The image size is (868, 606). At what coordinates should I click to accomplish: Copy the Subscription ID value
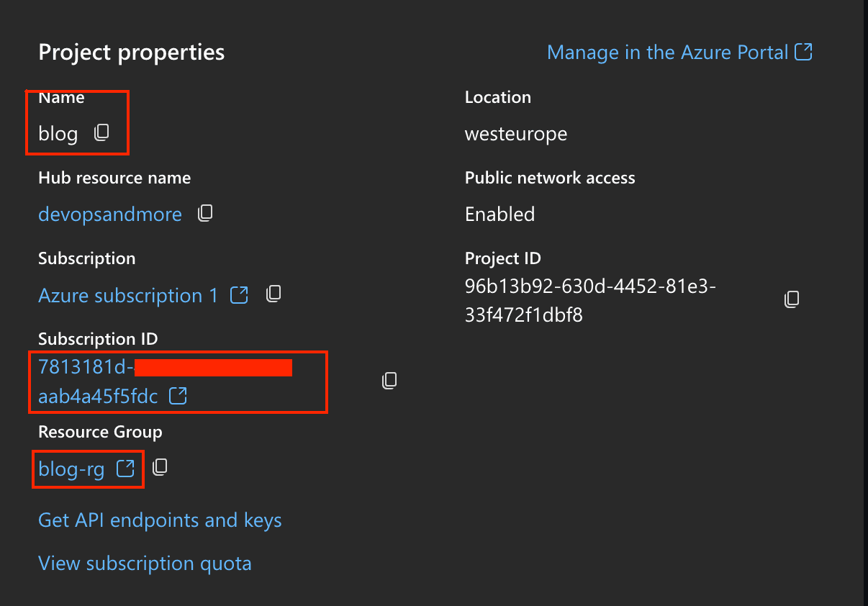(x=389, y=381)
